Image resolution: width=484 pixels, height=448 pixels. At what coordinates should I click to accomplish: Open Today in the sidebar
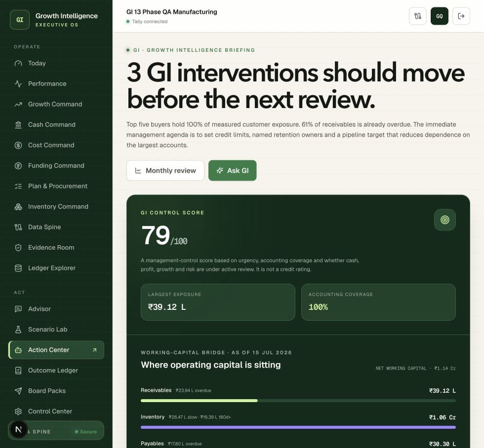pos(56,63)
